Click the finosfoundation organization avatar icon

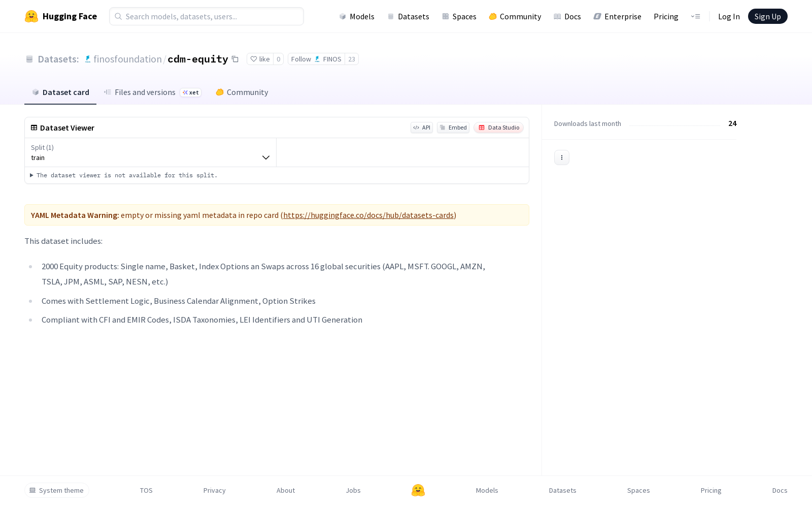[88, 59]
